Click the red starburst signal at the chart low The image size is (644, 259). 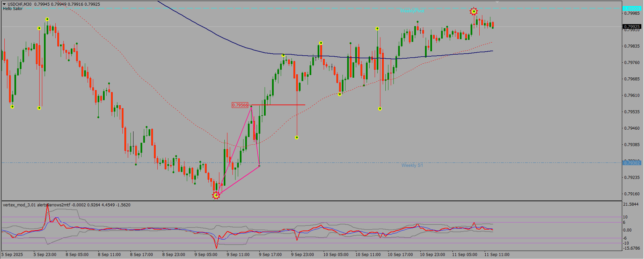tap(216, 195)
